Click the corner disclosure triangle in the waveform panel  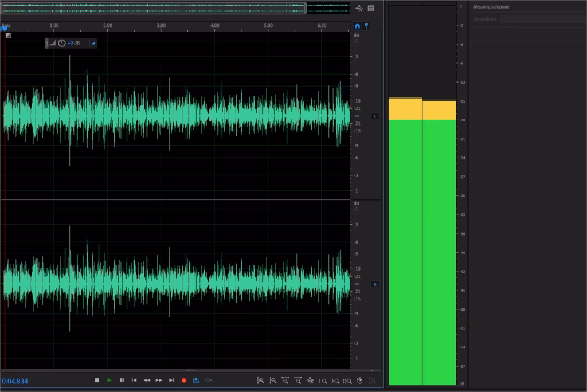(8, 35)
